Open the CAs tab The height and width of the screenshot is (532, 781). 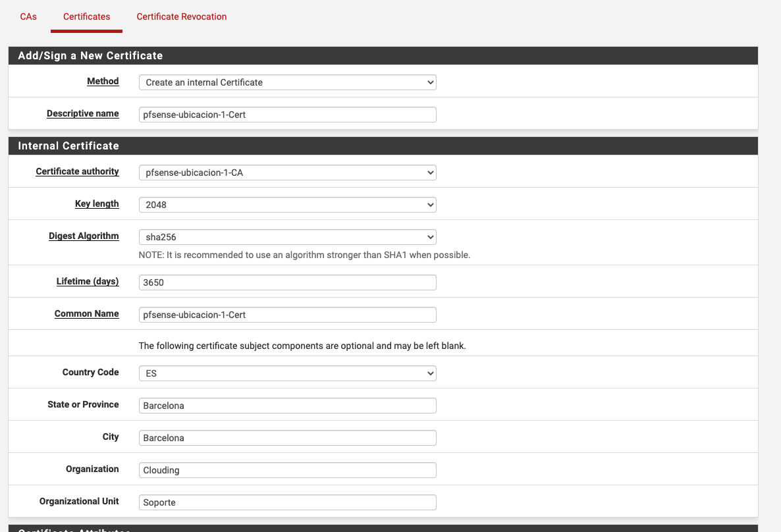click(28, 16)
